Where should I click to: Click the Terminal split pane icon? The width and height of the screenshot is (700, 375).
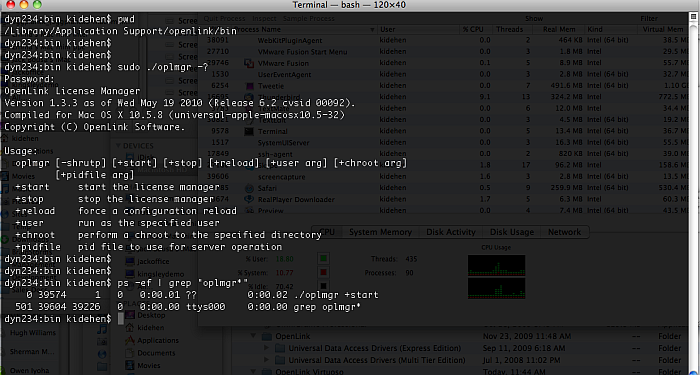coord(692,17)
